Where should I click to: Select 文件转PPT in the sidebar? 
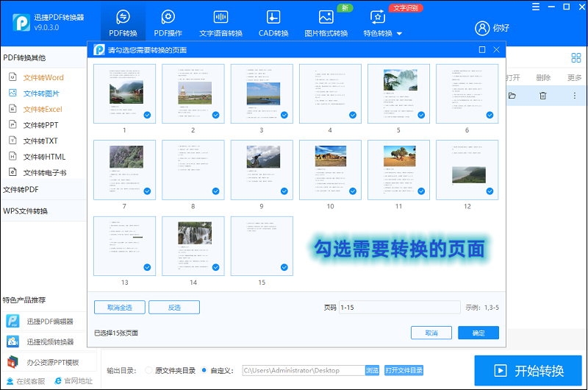(40, 125)
